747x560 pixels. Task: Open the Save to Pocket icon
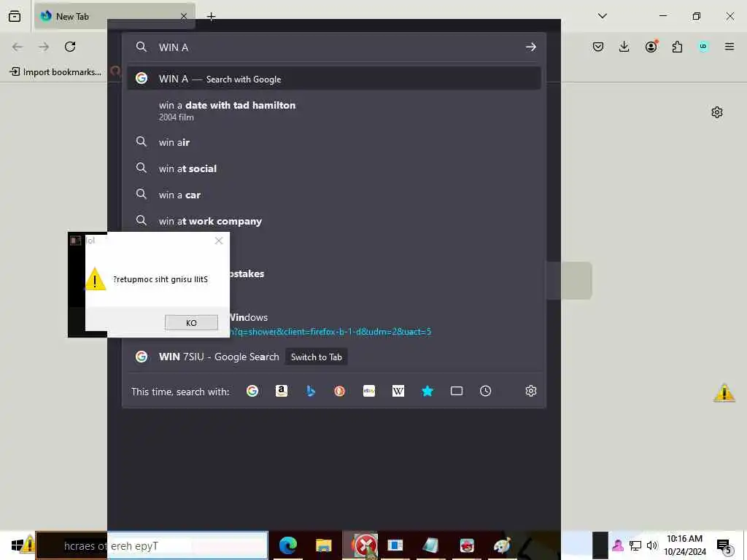pos(598,47)
